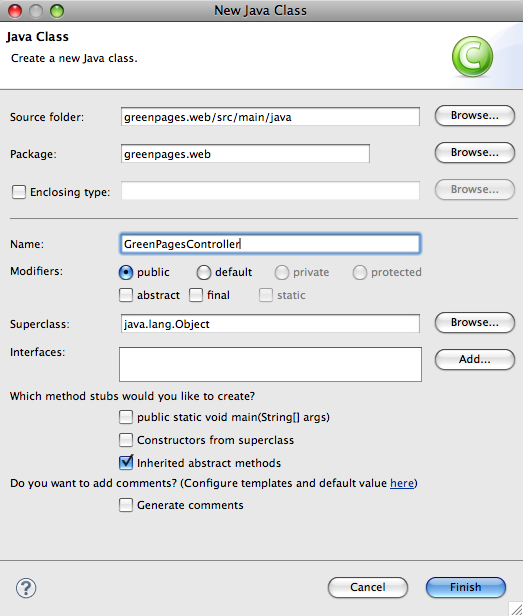Tick Constructors from superclass checkbox
The height and width of the screenshot is (616, 523).
126,440
